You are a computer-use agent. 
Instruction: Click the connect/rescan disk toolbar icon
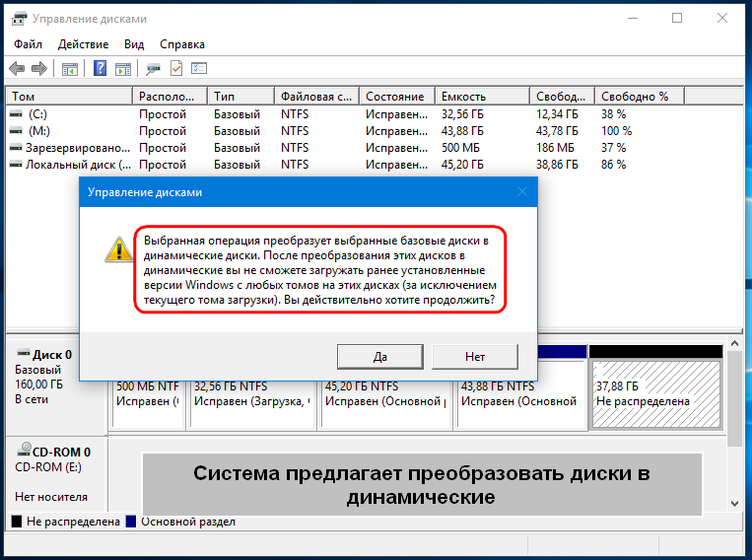154,69
